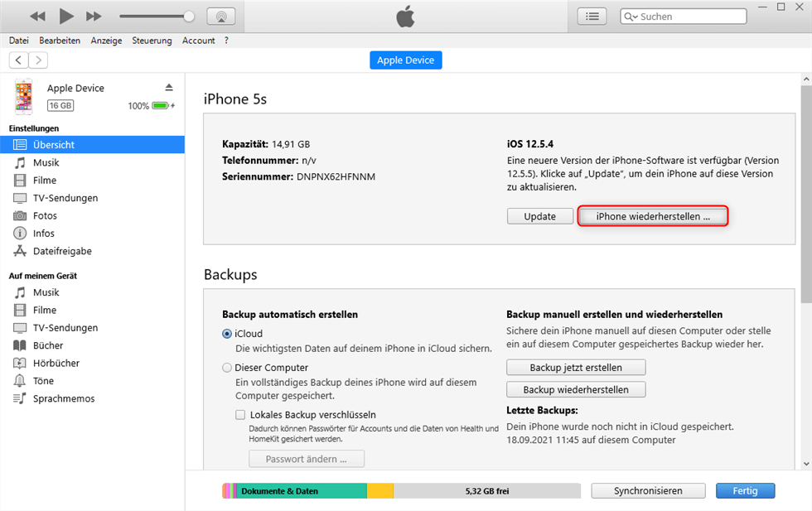Click the rewind playback button

click(37, 17)
